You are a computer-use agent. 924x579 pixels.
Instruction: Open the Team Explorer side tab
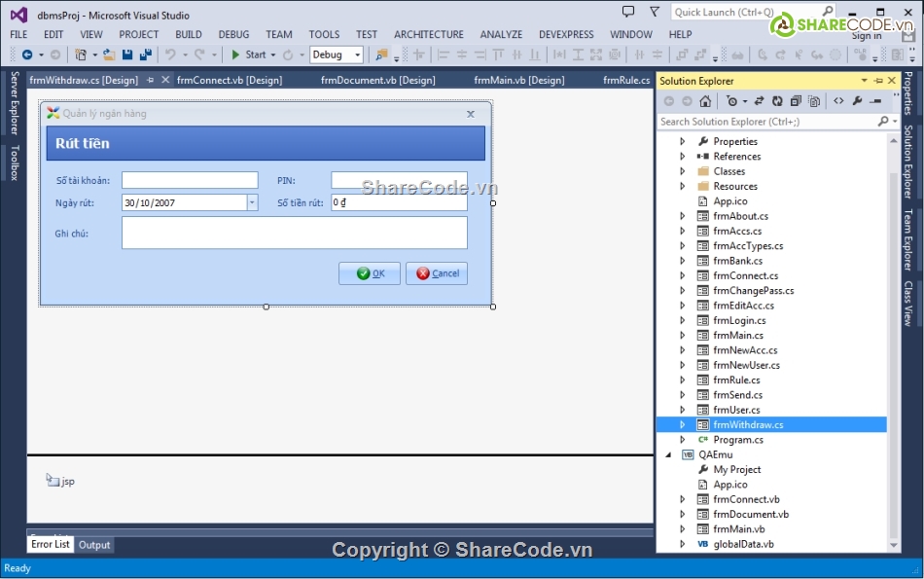pyautogui.click(x=908, y=239)
